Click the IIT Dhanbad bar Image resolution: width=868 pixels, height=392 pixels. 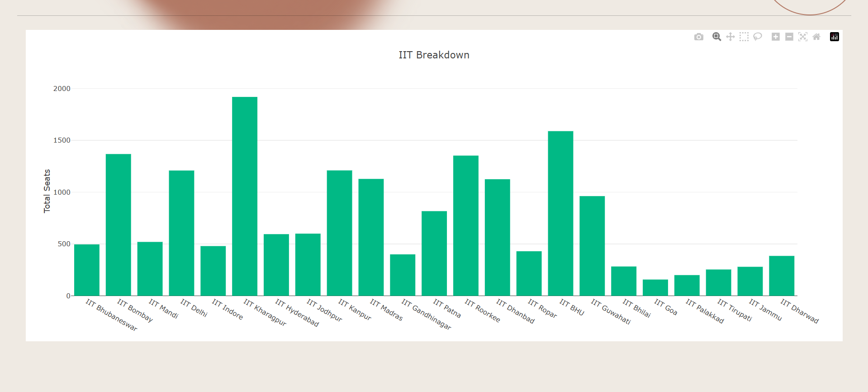pos(498,237)
